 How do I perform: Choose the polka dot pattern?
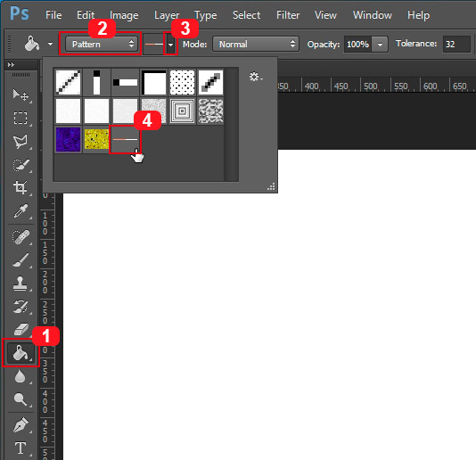[x=182, y=82]
